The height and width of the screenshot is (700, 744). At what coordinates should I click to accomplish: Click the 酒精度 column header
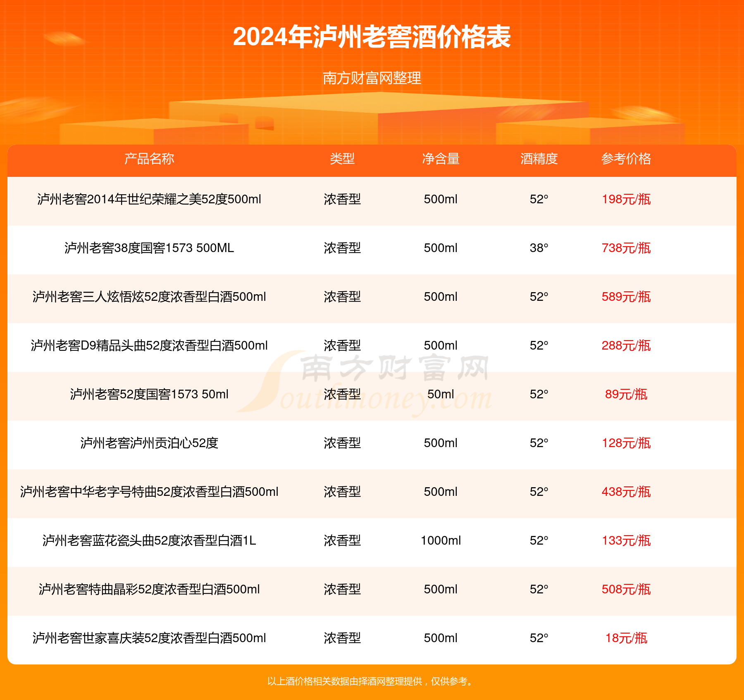click(x=539, y=159)
